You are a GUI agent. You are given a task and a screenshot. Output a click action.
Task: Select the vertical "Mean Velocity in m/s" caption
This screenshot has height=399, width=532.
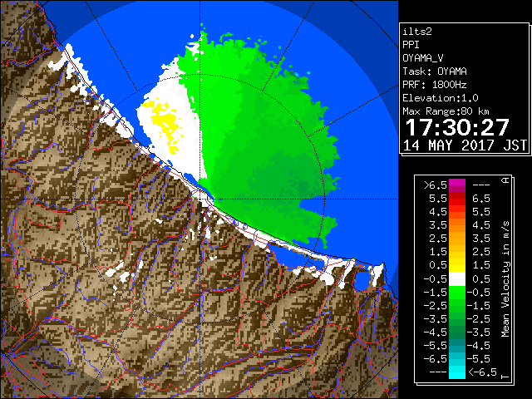tap(505, 279)
